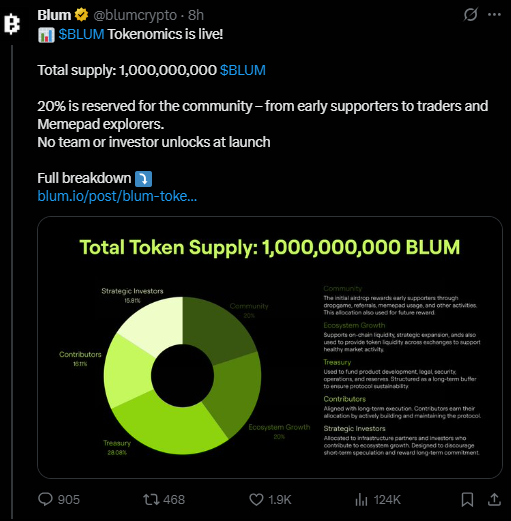Open the Grok explain icon
This screenshot has width=511, height=521.
470,15
